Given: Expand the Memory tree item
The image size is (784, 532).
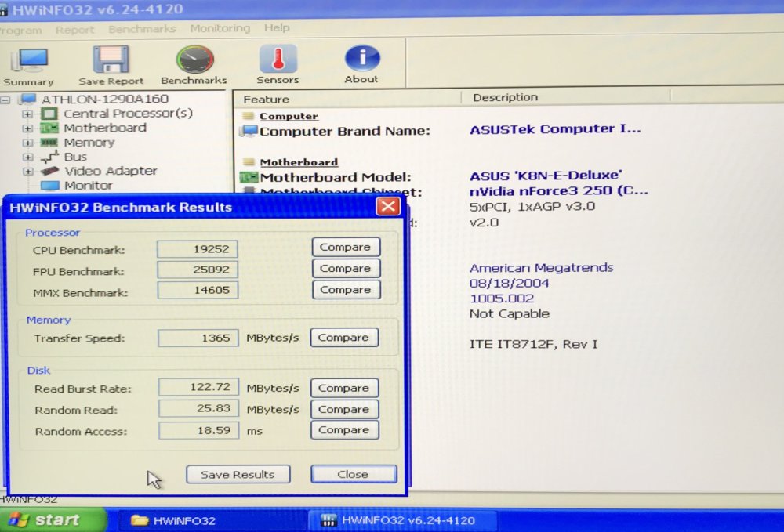Looking at the screenshot, I should pyautogui.click(x=27, y=142).
